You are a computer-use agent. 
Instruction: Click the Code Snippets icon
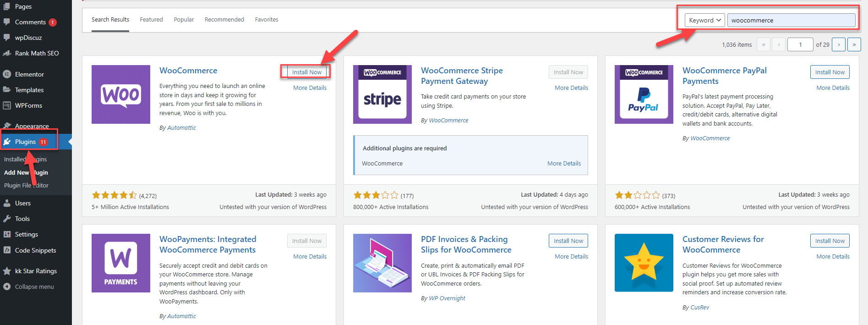[x=7, y=250]
